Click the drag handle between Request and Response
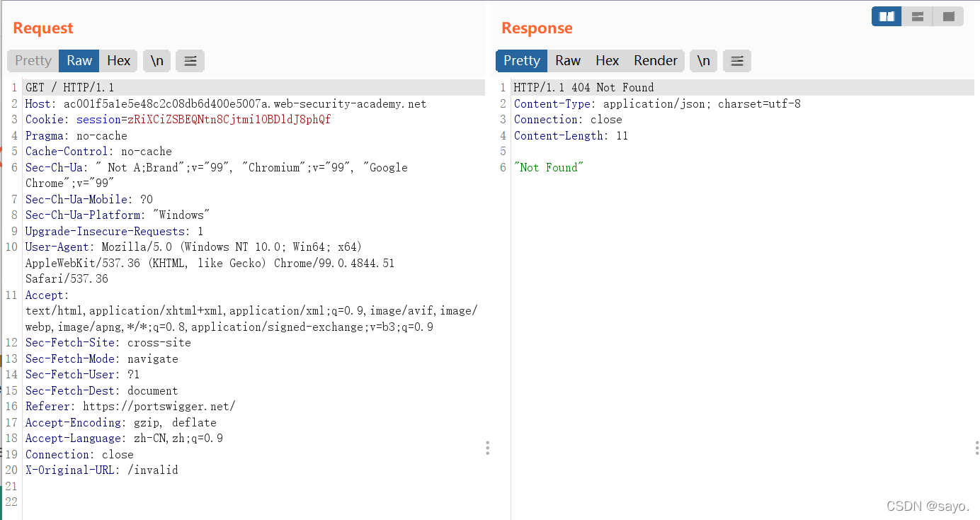The width and height of the screenshot is (980, 520). click(487, 448)
